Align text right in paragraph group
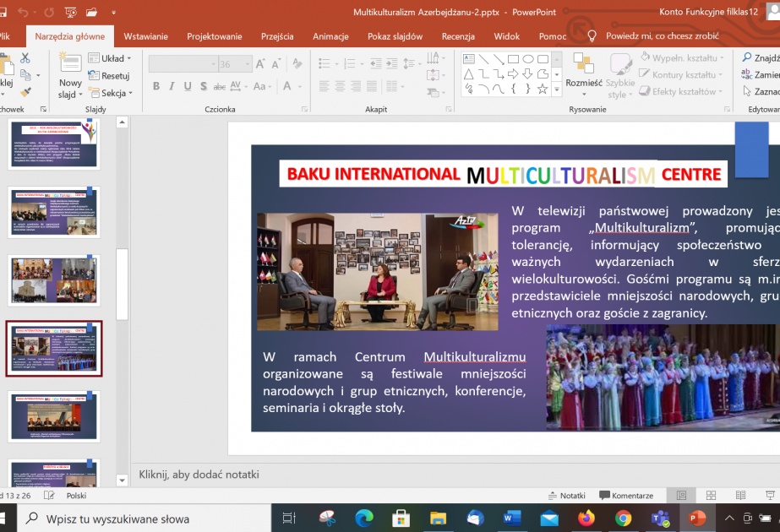Image resolution: width=780 pixels, height=532 pixels. [356, 86]
